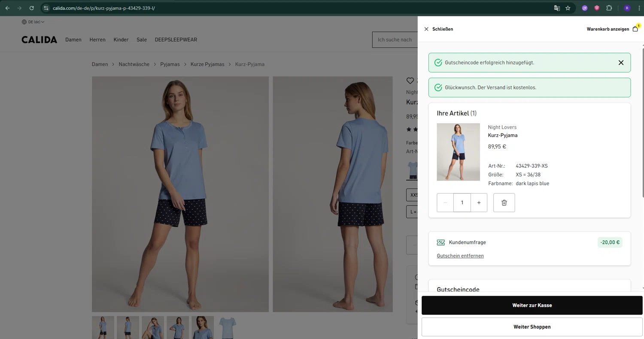Click the CALIDA logo
This screenshot has width=644, height=339.
tap(39, 39)
